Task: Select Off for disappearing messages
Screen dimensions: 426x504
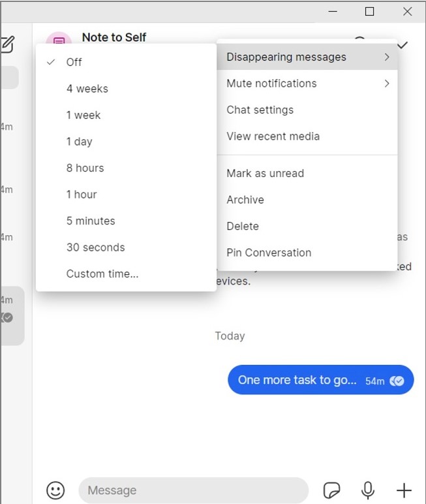Action: 74,62
